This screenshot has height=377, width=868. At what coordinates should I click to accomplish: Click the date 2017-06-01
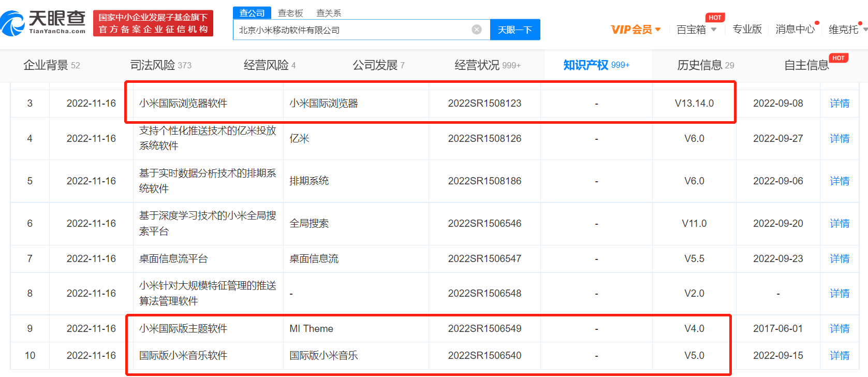pos(778,328)
